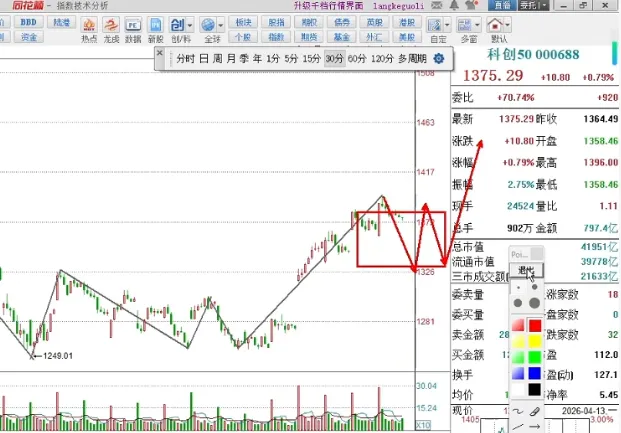Open 多周期 multi-period view

(x=412, y=59)
